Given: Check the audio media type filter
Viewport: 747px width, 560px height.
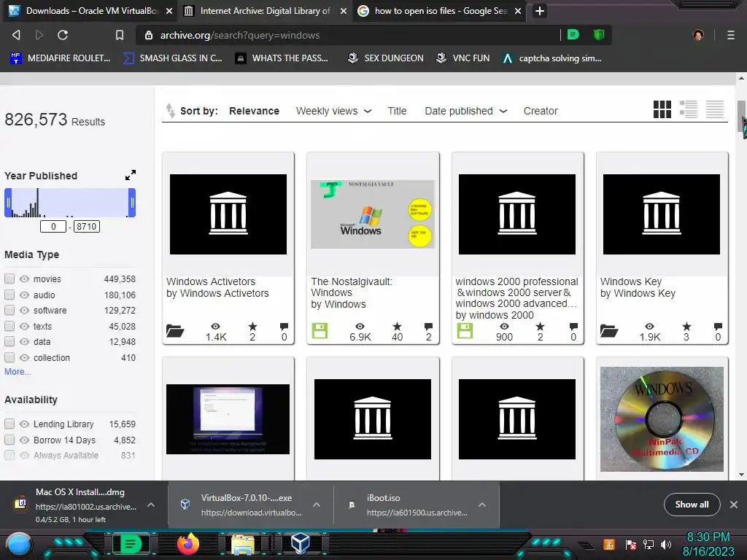Looking at the screenshot, I should pos(9,295).
